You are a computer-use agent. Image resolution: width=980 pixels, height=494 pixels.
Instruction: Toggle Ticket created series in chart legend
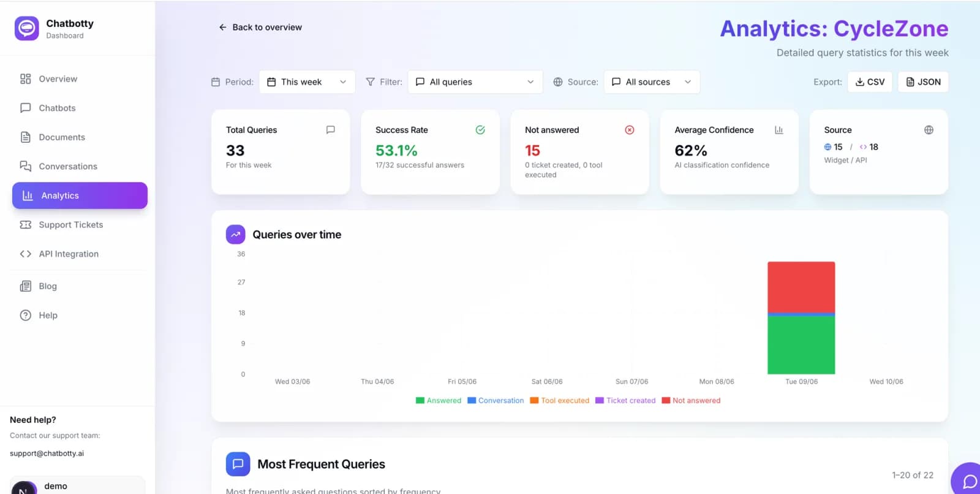click(625, 401)
